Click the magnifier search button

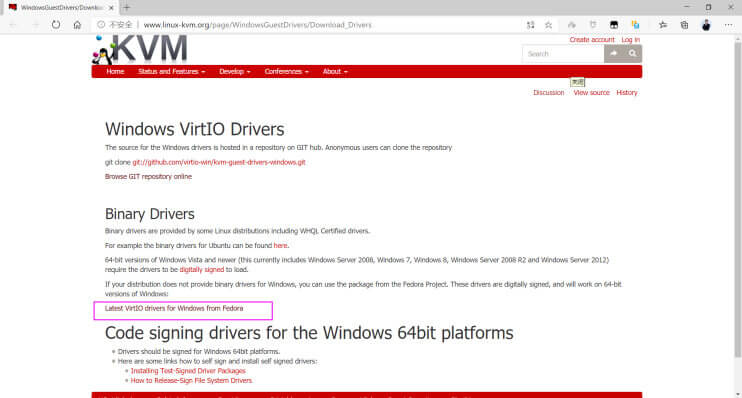[x=633, y=53]
